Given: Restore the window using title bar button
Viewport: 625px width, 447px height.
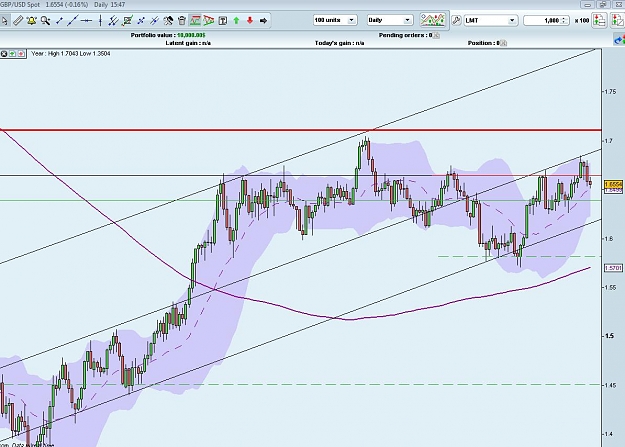Looking at the screenshot, I should (x=603, y=4).
